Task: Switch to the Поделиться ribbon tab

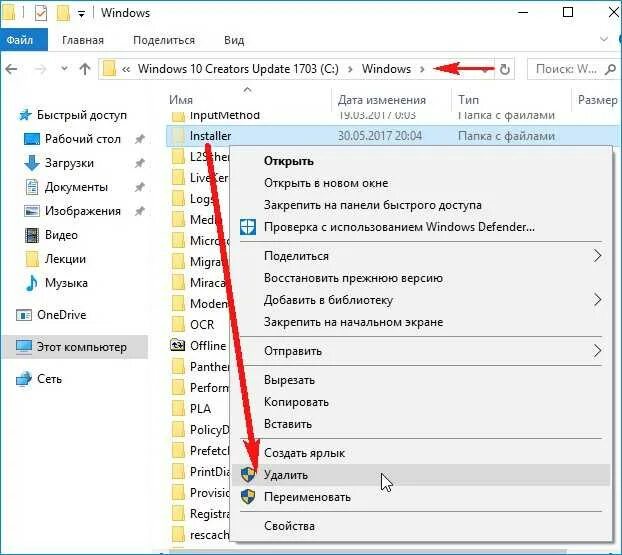Action: [164, 40]
